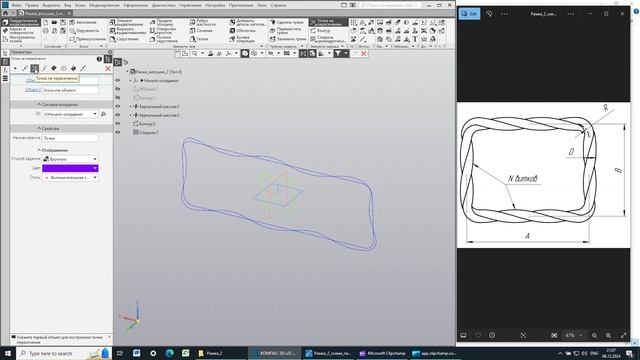Apply the Скругление fillet command
The height and width of the screenshot is (360, 640).
(124, 39)
